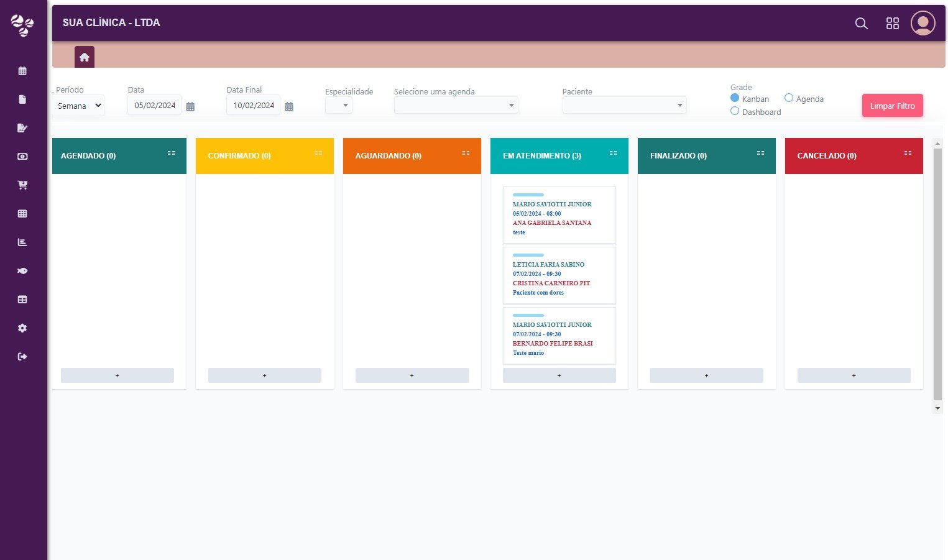Open settings gear in the sidebar
Screen dimensions: 948x560
pos(22,328)
